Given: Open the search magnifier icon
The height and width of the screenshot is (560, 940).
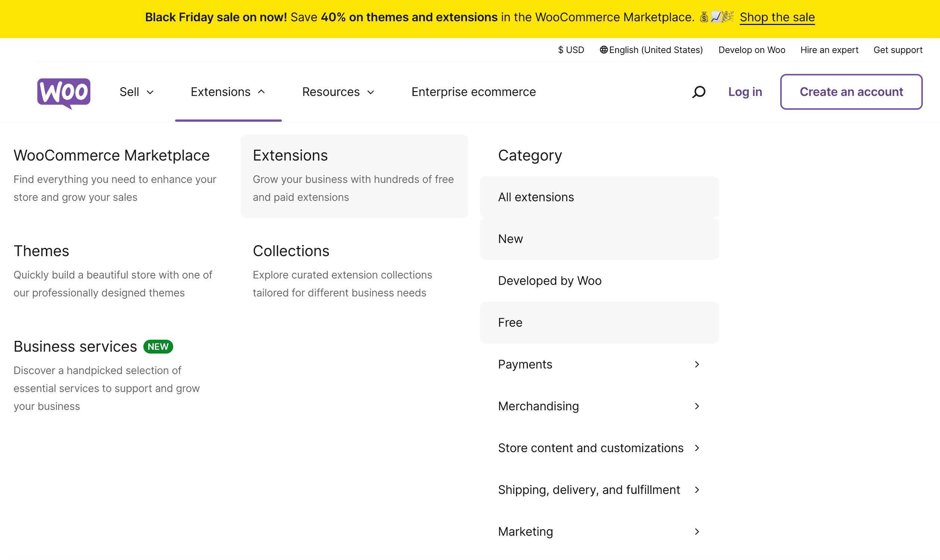Looking at the screenshot, I should [698, 92].
